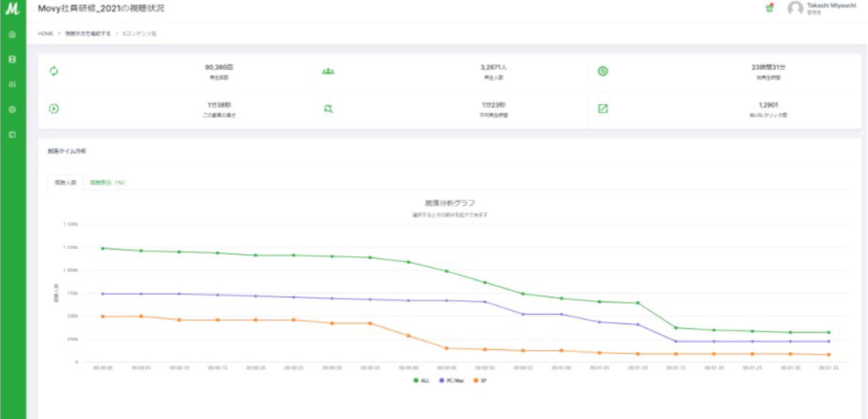
Task: Click the green clock icon in the stats
Action: pyautogui.click(x=603, y=71)
